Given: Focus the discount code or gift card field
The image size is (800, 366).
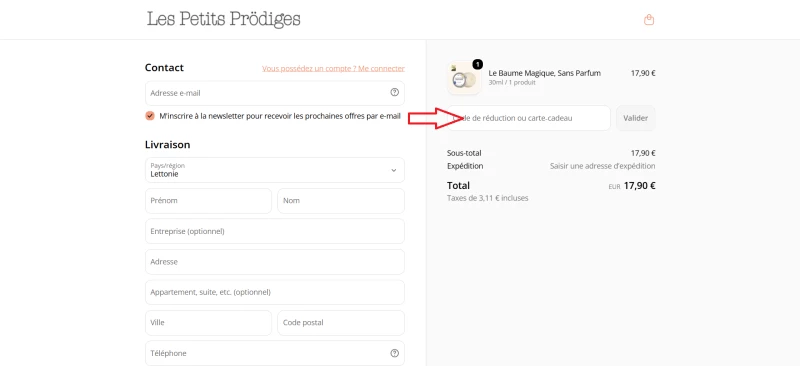Looking at the screenshot, I should click(x=529, y=118).
